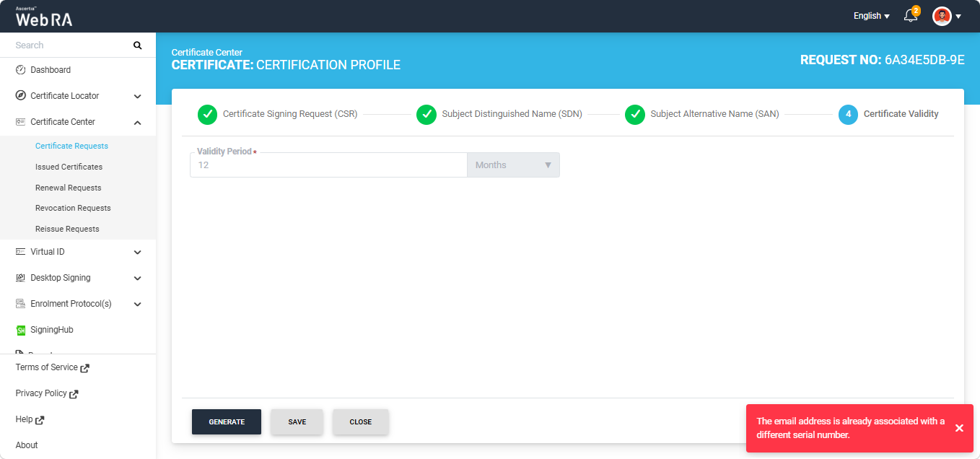Click the Certificate Center breadcrumb text
Image resolution: width=980 pixels, height=459 pixels.
tap(207, 53)
